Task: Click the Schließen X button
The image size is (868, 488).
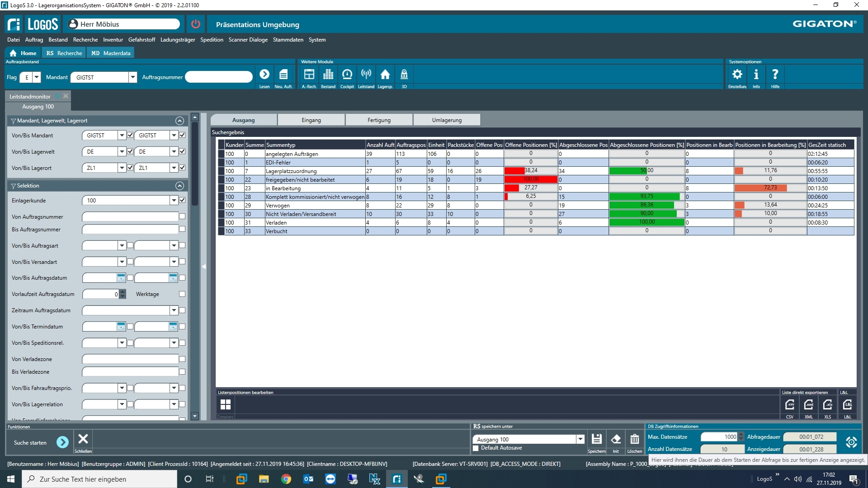Action: pyautogui.click(x=83, y=439)
